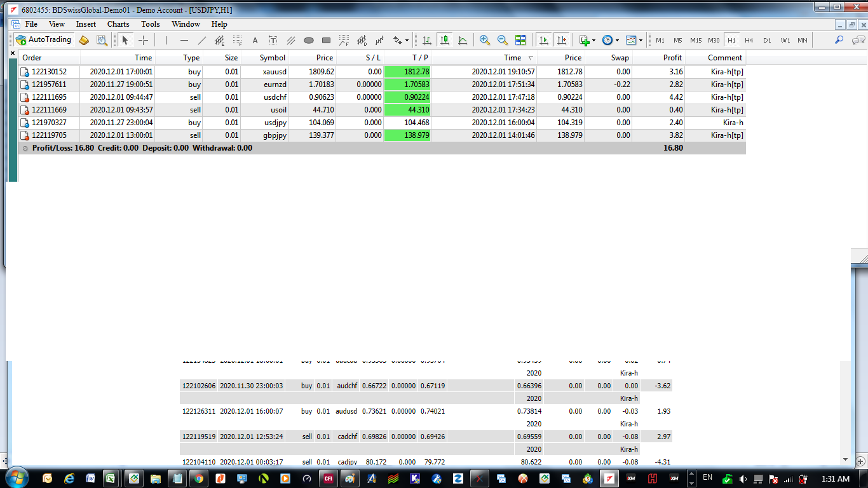This screenshot has width=868, height=488.
Task: Sort history by Profit column header
Action: 672,58
